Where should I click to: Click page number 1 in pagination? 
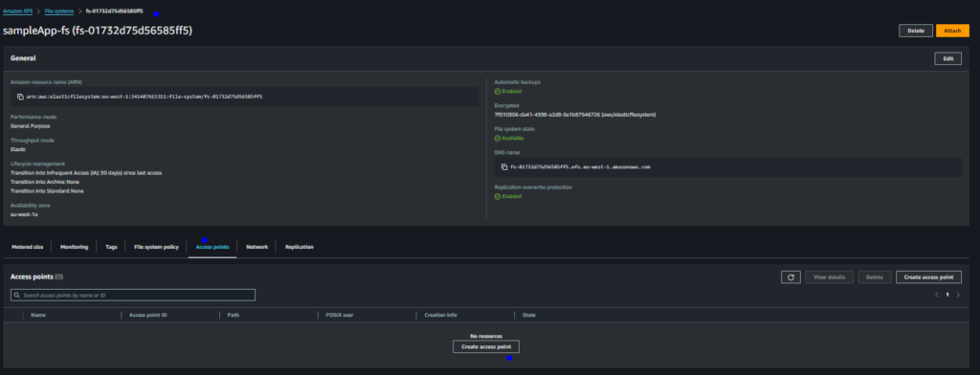947,295
